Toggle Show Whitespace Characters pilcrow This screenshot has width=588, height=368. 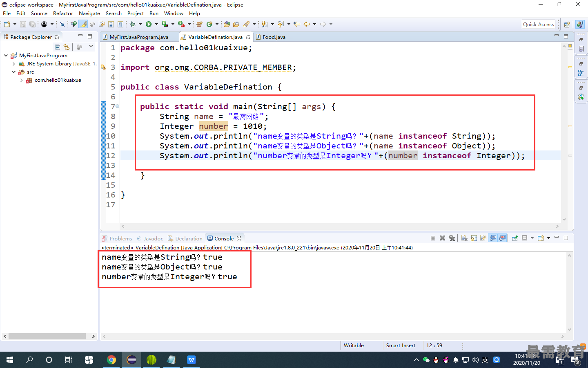click(120, 24)
